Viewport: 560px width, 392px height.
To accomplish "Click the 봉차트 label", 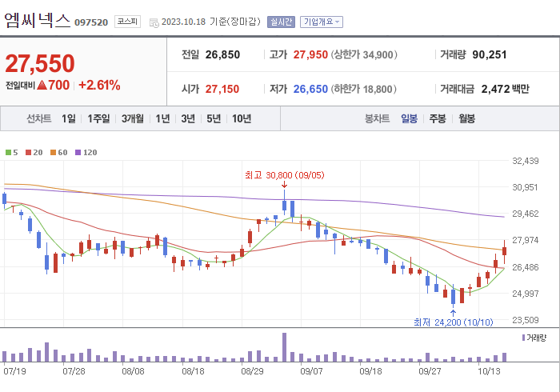I will click(x=377, y=118).
